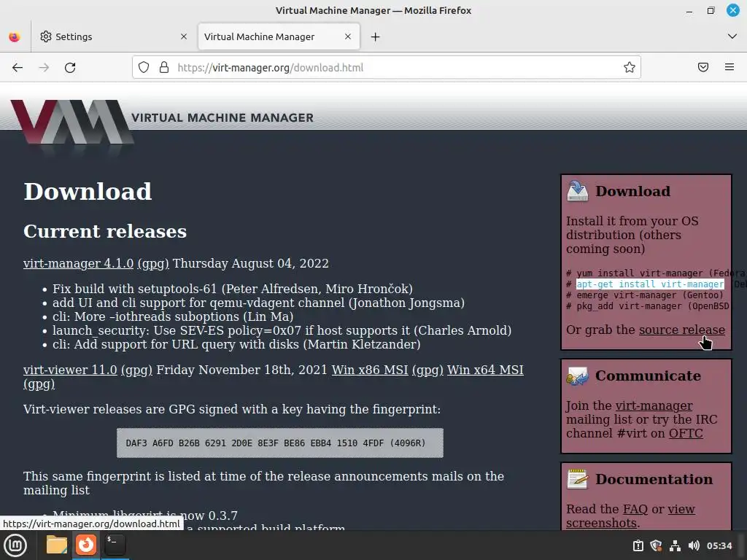This screenshot has width=747, height=560.
Task: Open the virt-manager mailing list link
Action: point(654,405)
